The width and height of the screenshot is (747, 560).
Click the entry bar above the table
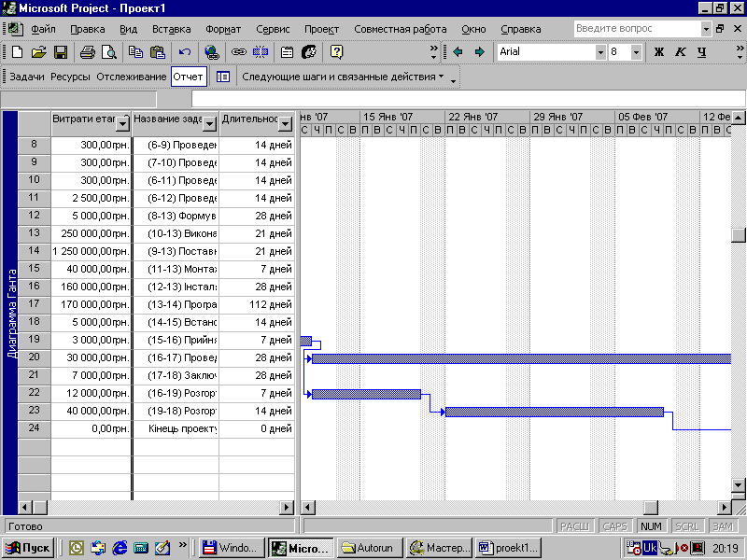pyautogui.click(x=468, y=99)
